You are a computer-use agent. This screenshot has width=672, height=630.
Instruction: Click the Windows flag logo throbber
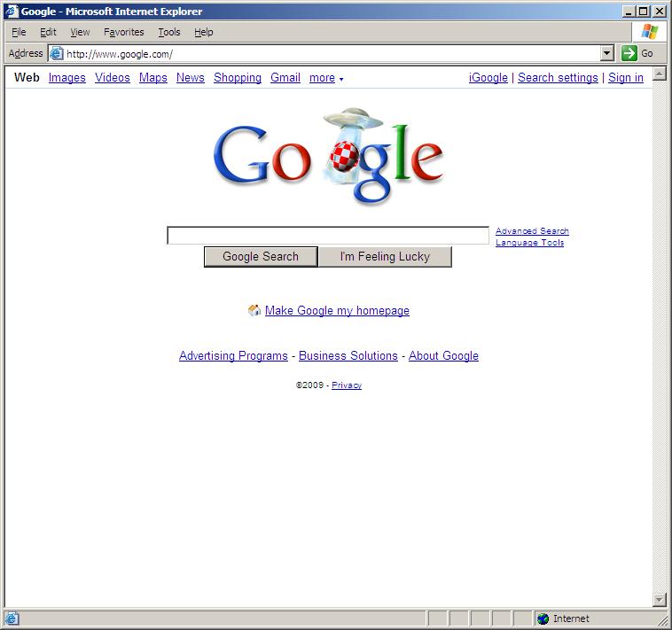pyautogui.click(x=650, y=32)
